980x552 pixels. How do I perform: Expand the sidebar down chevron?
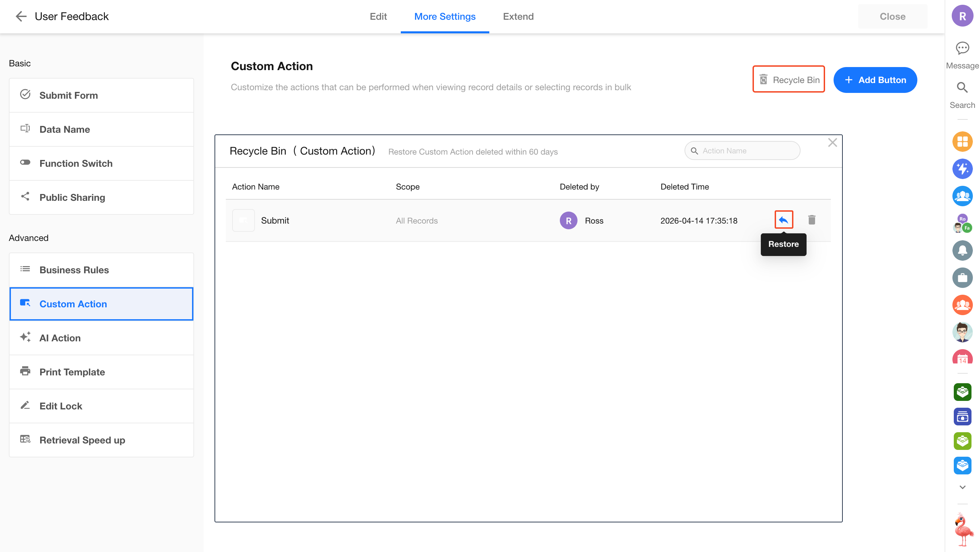[x=962, y=487]
